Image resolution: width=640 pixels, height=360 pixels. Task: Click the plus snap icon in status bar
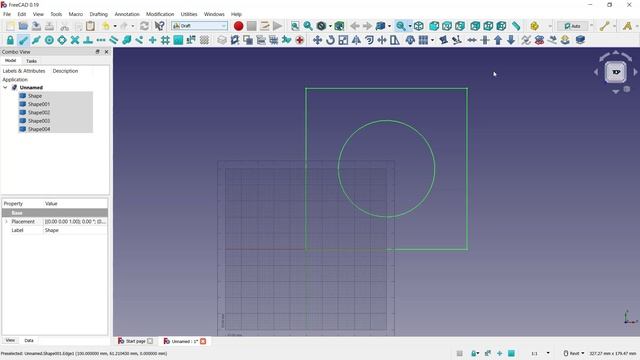click(500, 353)
